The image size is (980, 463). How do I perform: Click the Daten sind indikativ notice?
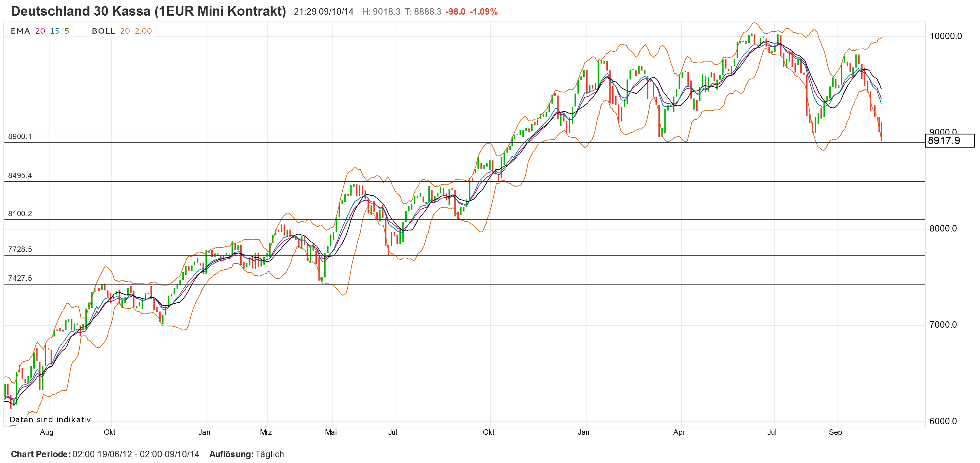pos(50,420)
